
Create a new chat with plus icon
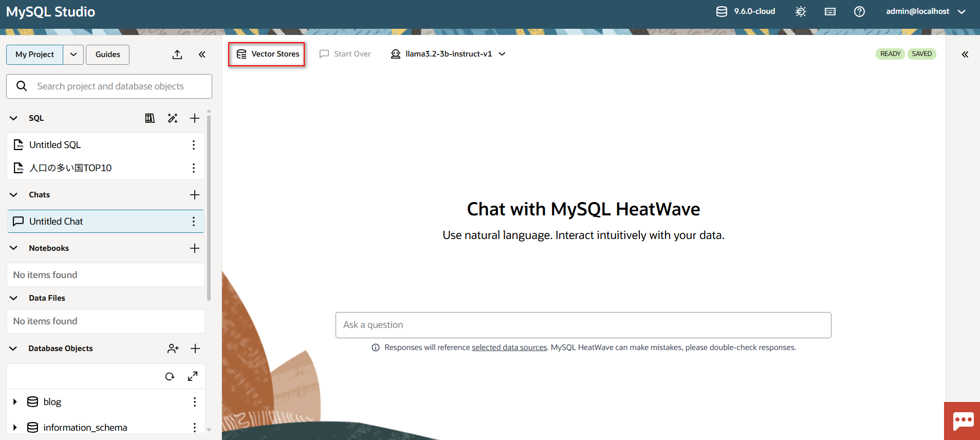(195, 195)
